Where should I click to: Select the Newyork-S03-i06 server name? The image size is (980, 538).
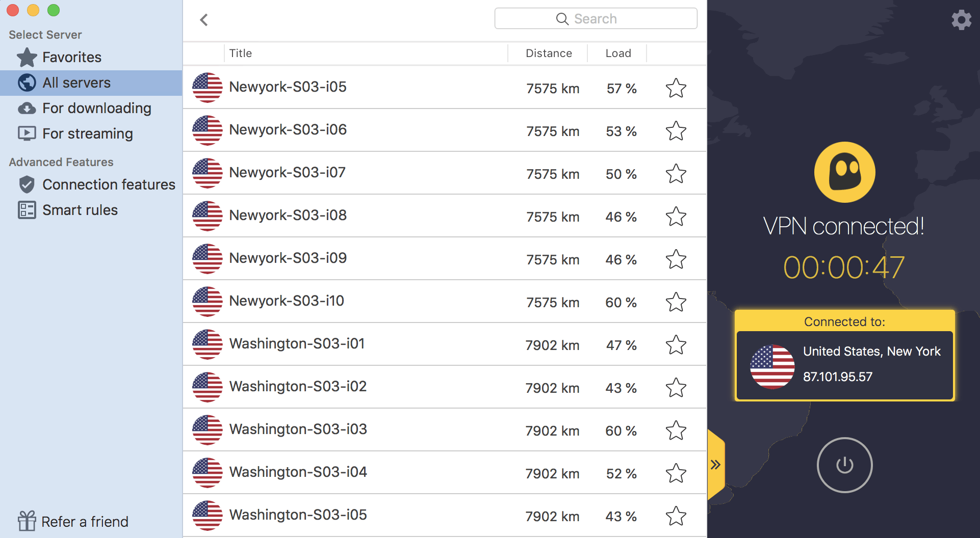(288, 130)
